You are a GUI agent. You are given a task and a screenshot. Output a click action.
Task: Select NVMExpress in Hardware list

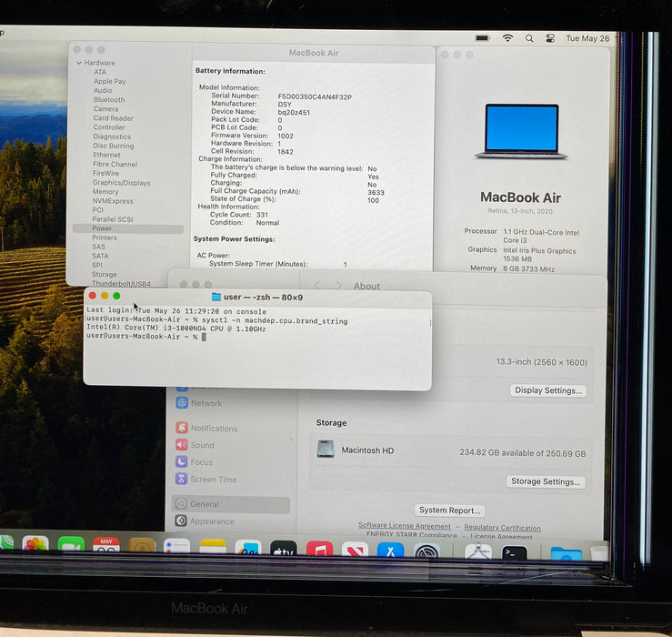[x=113, y=201]
